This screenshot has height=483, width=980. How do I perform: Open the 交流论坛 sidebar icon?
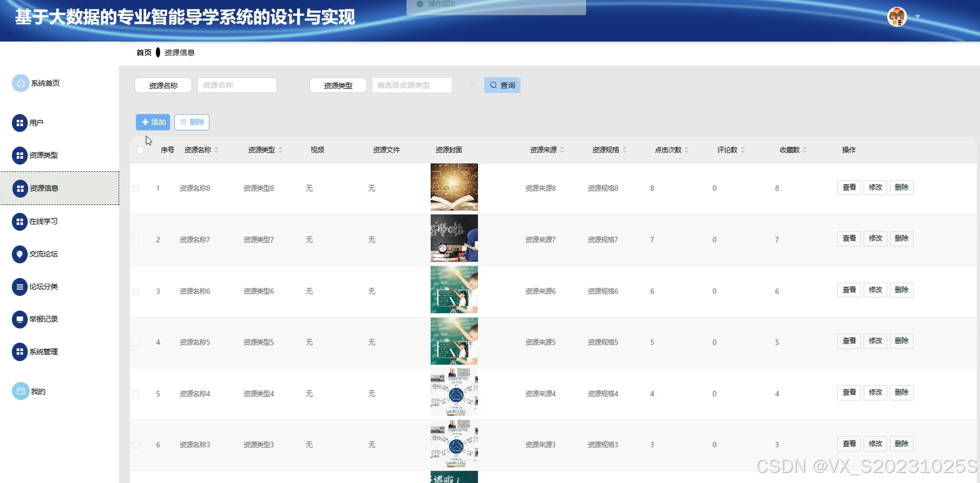pyautogui.click(x=20, y=254)
